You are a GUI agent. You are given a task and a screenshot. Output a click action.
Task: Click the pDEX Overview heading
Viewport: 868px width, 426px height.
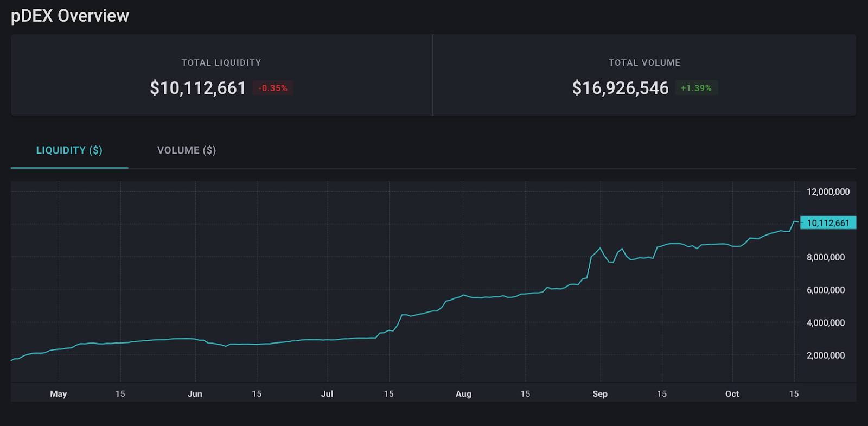tap(70, 16)
